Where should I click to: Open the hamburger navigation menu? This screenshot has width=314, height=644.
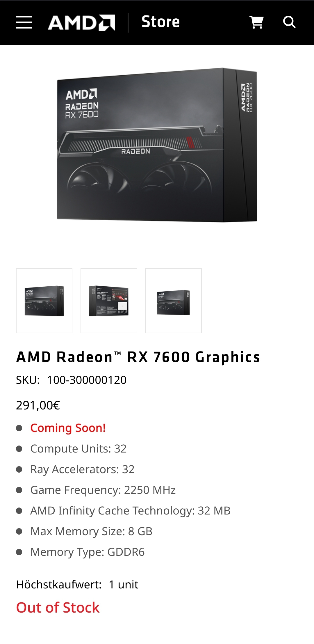(24, 22)
